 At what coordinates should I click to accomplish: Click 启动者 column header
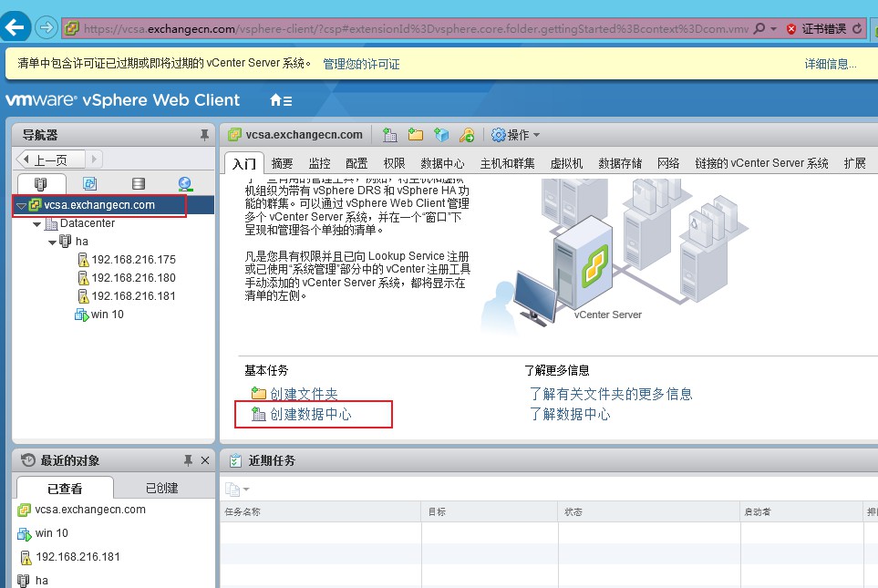click(x=801, y=511)
